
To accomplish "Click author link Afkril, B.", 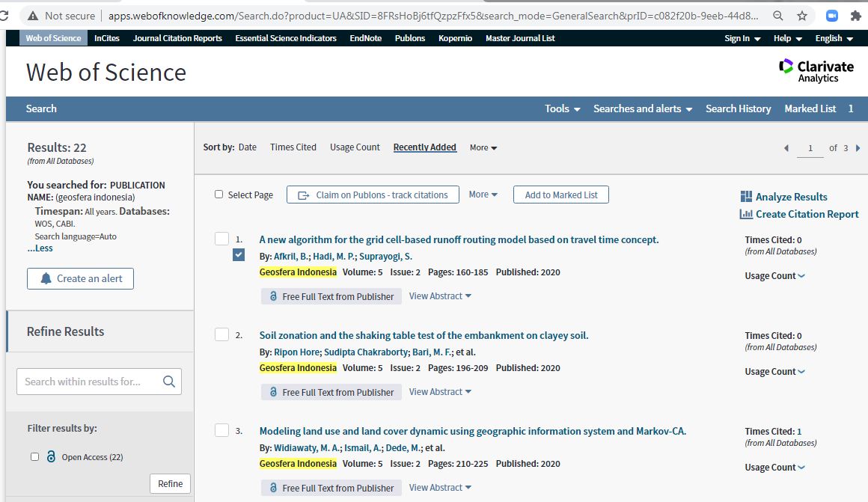I will coord(291,257).
